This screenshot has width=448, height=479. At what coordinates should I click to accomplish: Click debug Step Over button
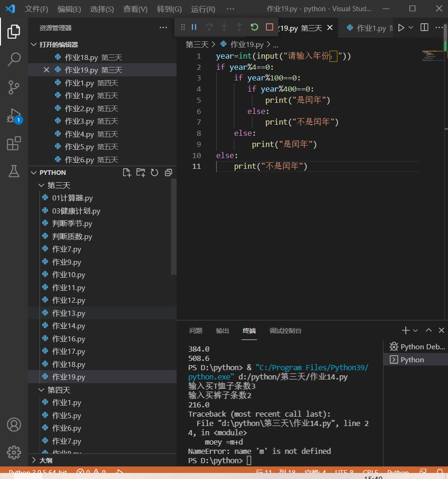[209, 27]
